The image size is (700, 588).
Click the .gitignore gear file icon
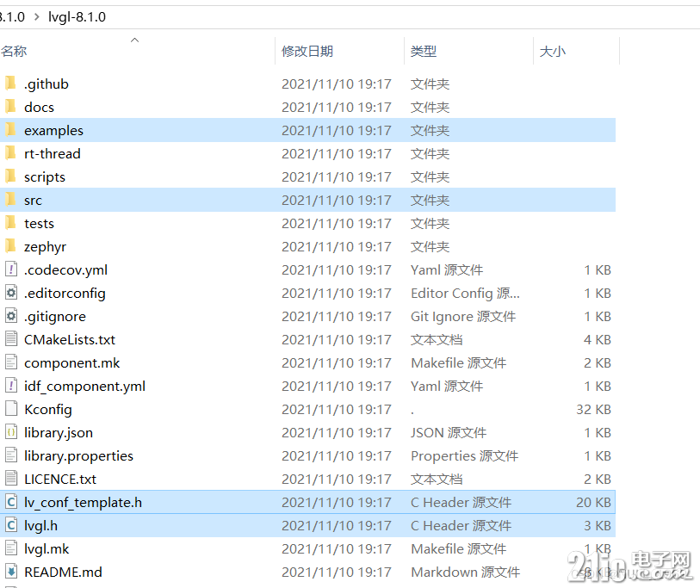click(11, 316)
